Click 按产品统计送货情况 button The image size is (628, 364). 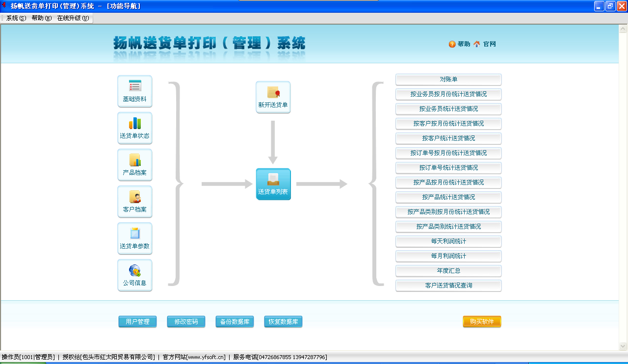point(448,197)
